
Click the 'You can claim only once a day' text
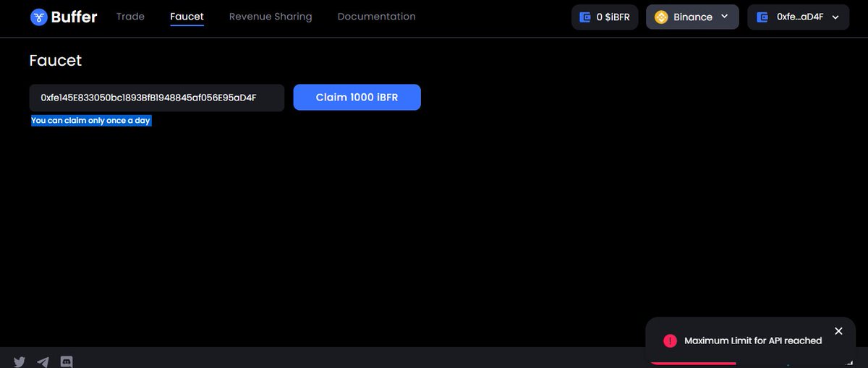click(x=90, y=121)
